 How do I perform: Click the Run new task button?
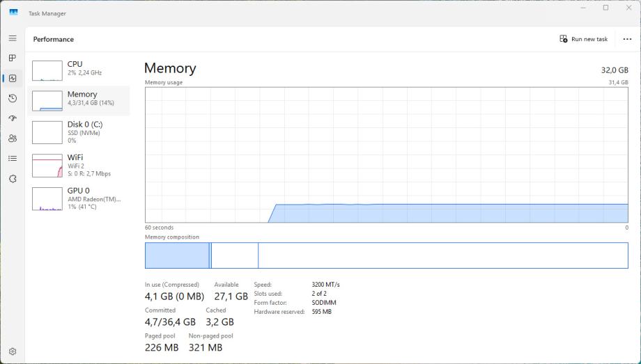(x=584, y=39)
